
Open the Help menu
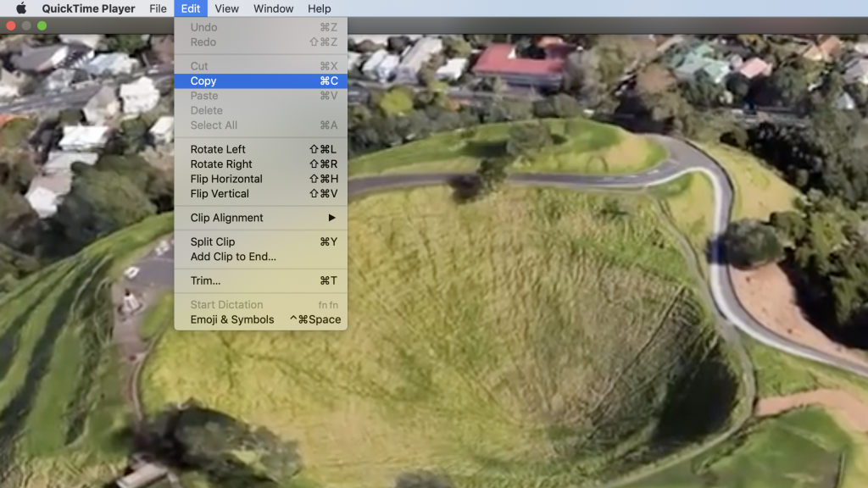[319, 8]
